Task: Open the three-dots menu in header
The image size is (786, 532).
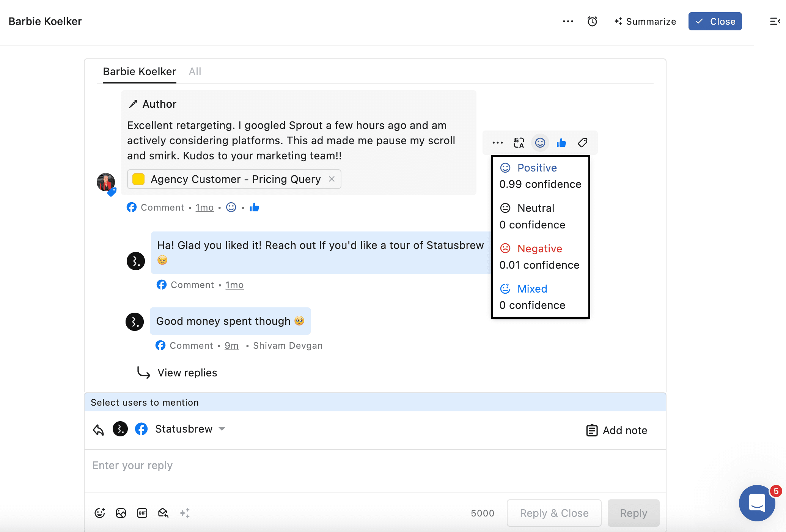Action: (x=568, y=21)
